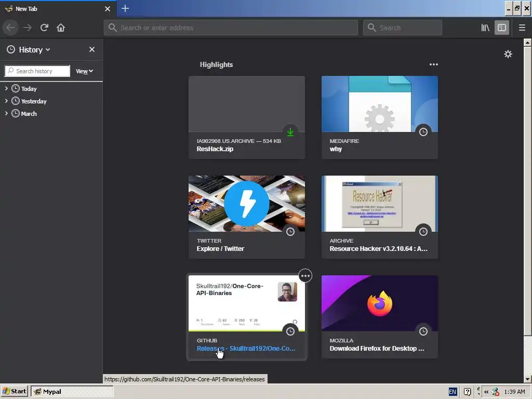Open the One-Core-API-Binaries GitHub thumbnail
532x399 pixels.
[247, 303]
